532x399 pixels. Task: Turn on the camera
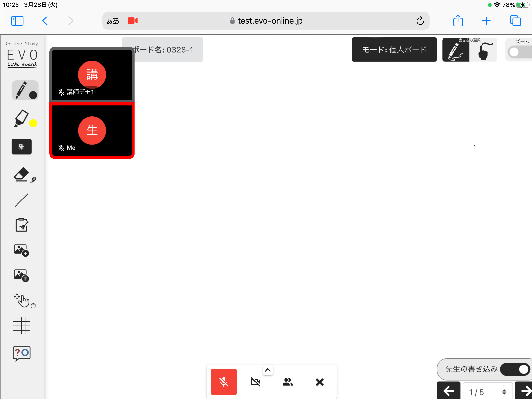[256, 382]
